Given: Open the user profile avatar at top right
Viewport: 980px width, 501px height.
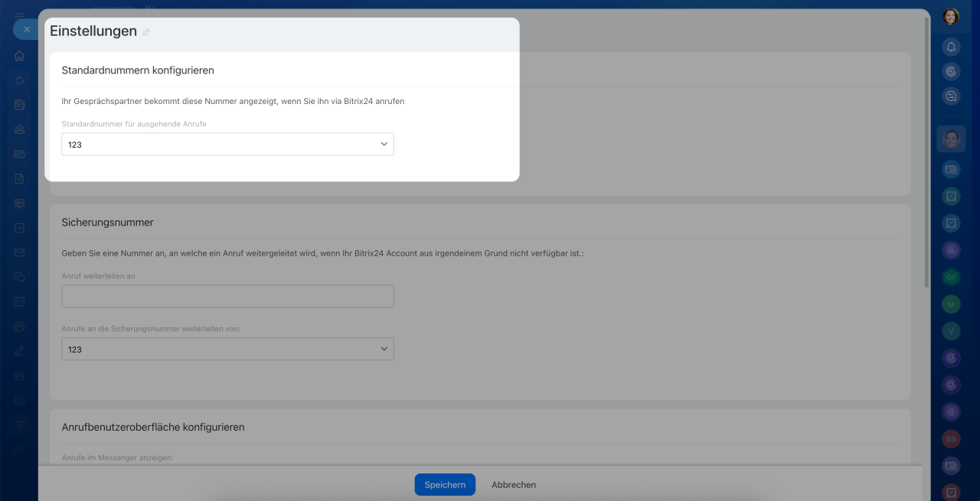Looking at the screenshot, I should tap(951, 17).
